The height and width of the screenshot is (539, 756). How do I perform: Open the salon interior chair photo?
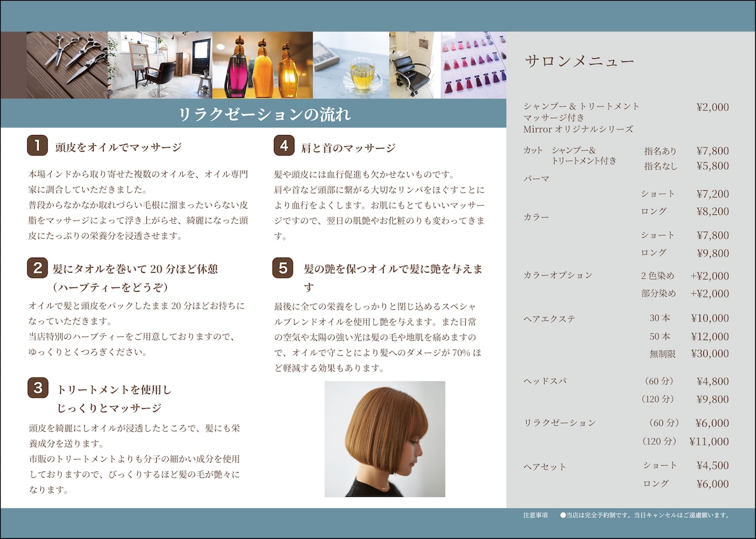coord(160,65)
